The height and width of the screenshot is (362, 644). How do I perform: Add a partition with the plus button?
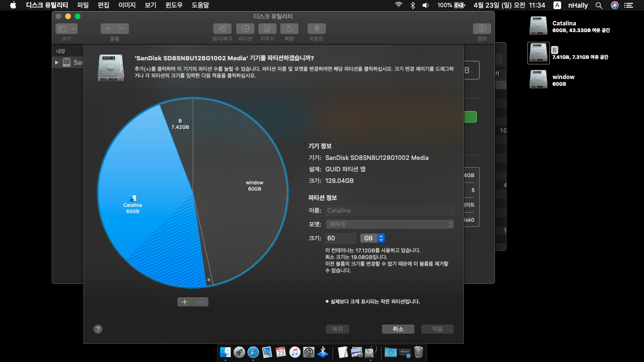coord(185,302)
